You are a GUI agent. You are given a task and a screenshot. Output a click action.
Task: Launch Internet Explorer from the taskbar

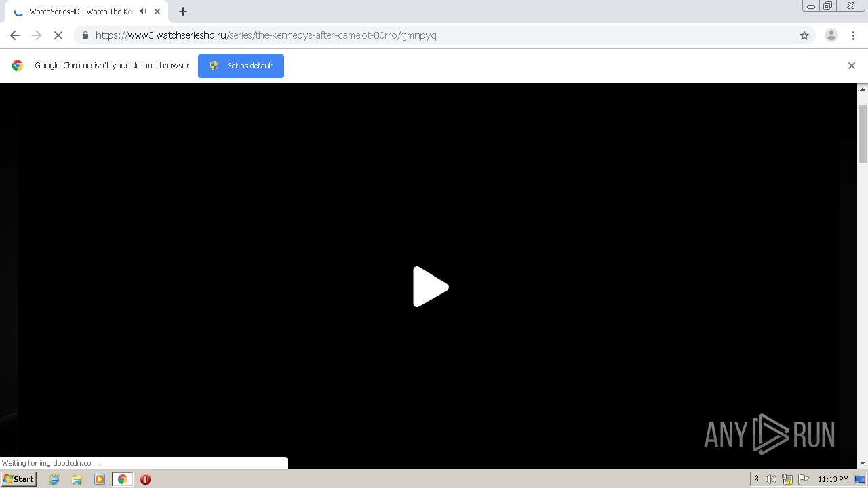[54, 479]
